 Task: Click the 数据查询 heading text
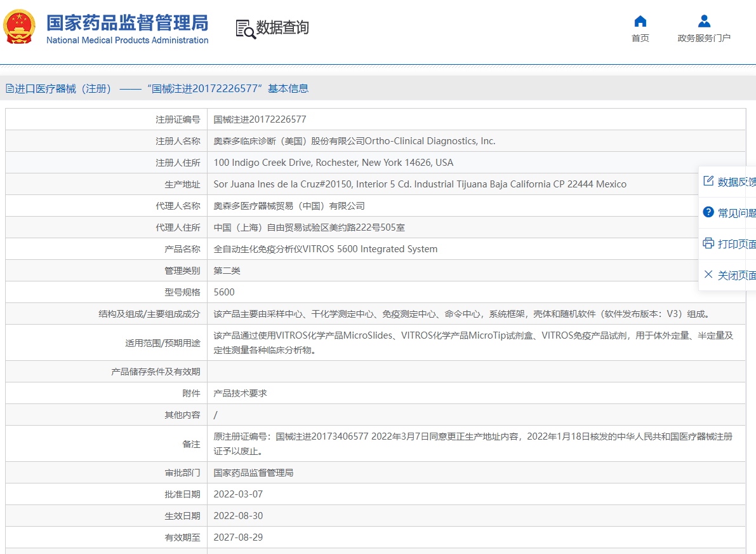click(x=282, y=27)
